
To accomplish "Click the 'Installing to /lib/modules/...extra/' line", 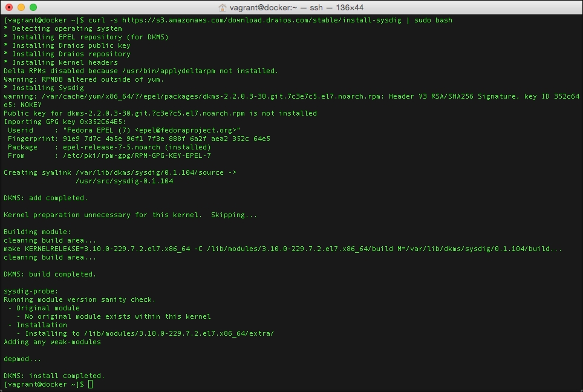I will coord(149,333).
